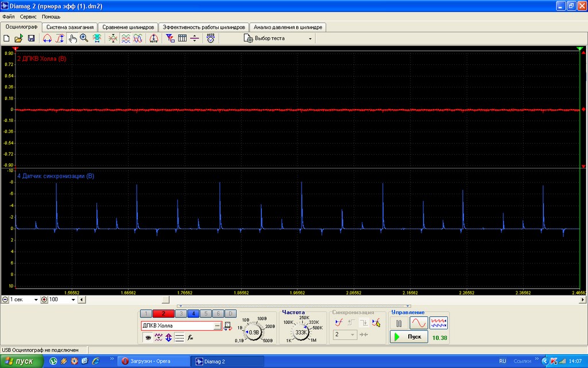The height and width of the screenshot is (368, 588).
Task: Switch to Анализ давления в цилиндре tab
Action: (288, 27)
